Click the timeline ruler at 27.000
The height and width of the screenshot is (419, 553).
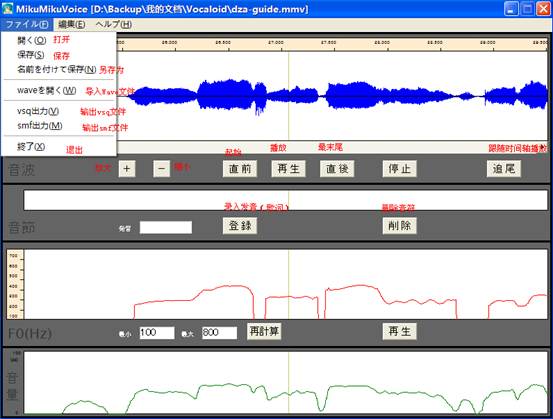pos(276,43)
